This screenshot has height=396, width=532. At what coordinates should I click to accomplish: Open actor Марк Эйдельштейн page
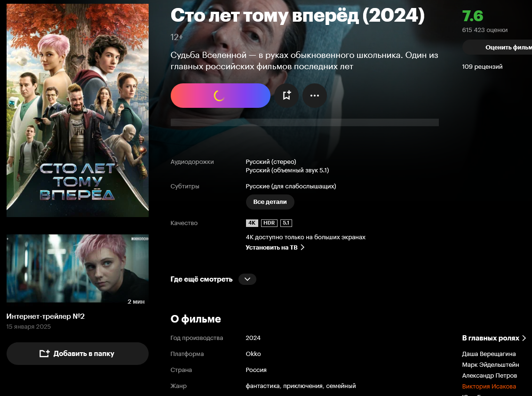coord(490,365)
